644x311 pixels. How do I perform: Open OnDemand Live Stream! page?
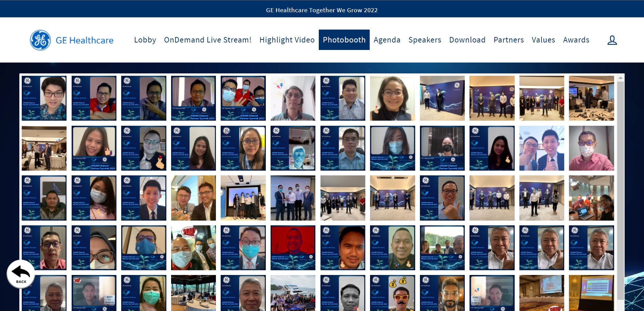pos(207,40)
